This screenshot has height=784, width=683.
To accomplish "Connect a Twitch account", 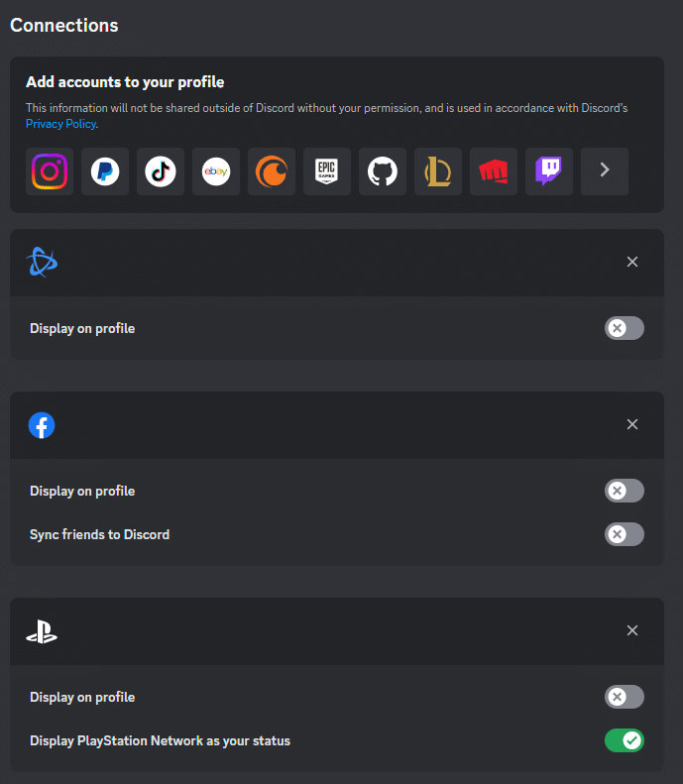I will point(549,171).
